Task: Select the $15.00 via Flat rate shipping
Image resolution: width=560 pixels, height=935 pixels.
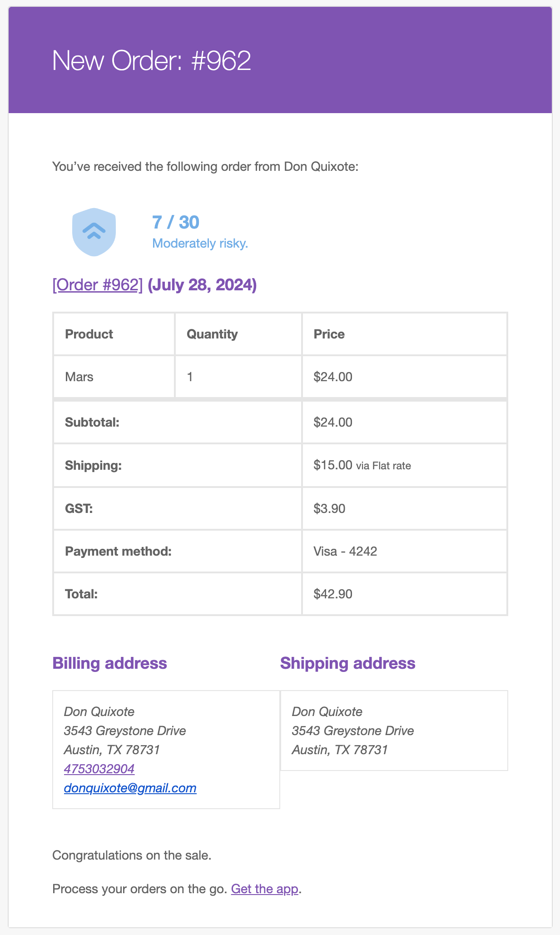Action: [362, 465]
